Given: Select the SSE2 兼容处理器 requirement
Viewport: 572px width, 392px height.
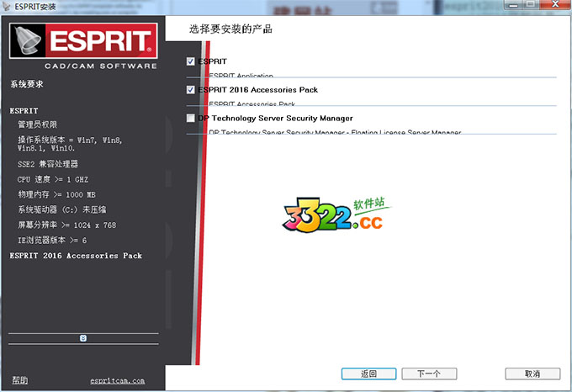Looking at the screenshot, I should (48, 164).
